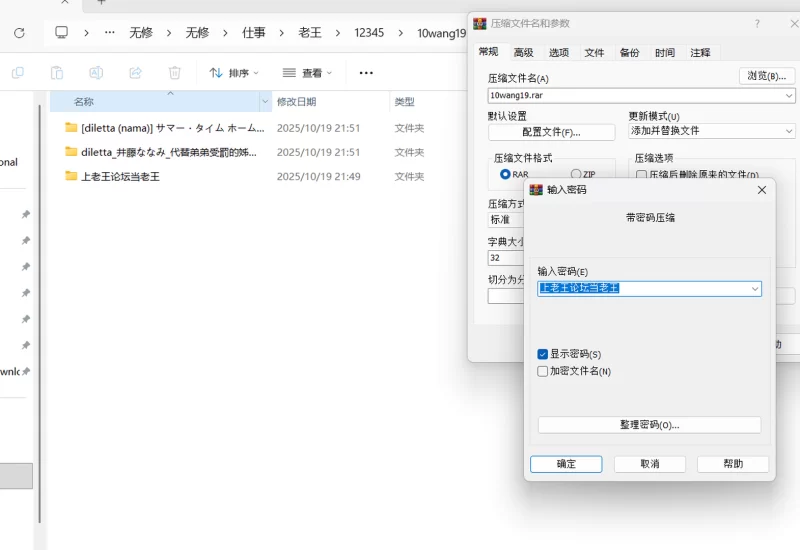Expand the password history dropdown arrow
The image size is (800, 550).
[755, 289]
